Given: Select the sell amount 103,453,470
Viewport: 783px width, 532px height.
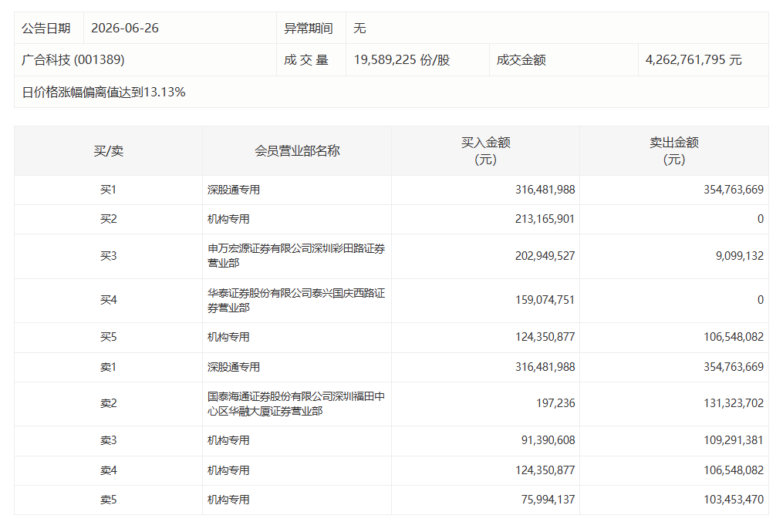Looking at the screenshot, I should coord(734,500).
